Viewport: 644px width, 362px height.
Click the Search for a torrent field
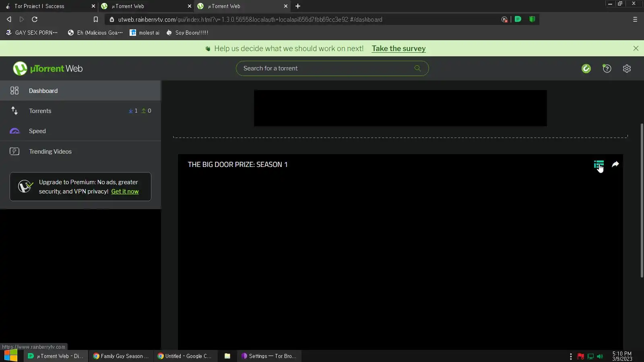point(332,68)
